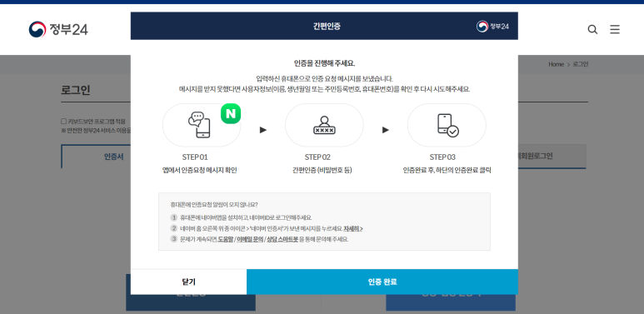Click 인증완료 후, 하단의 인증완료 클릭 text
Viewport: 644px width, 314px height.
click(x=447, y=171)
